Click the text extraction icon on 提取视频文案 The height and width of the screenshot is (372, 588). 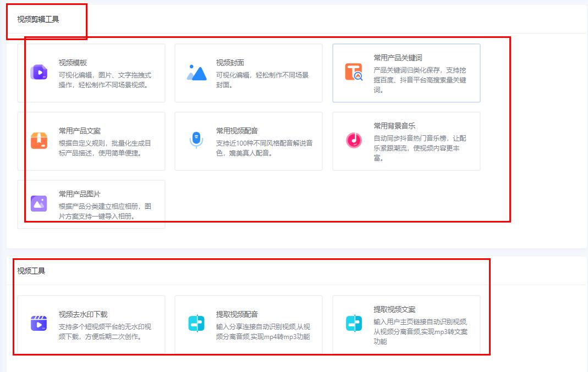tap(353, 324)
